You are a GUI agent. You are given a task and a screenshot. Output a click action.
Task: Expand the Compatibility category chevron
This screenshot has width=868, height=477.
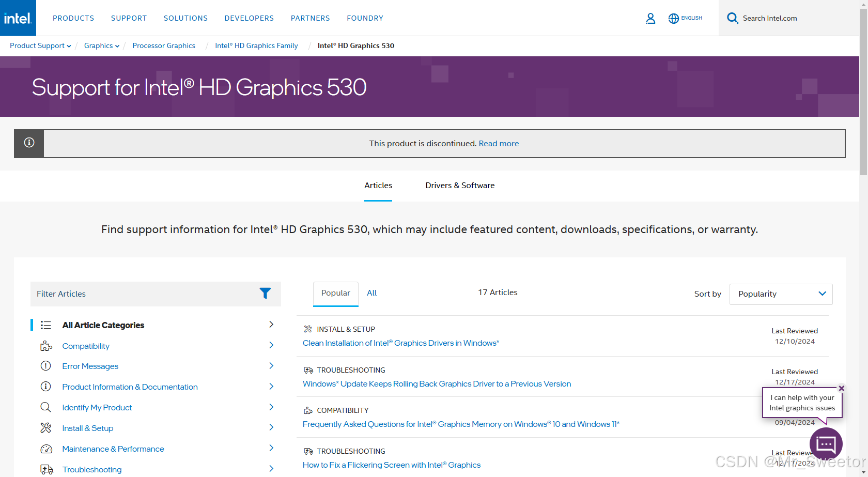click(271, 345)
